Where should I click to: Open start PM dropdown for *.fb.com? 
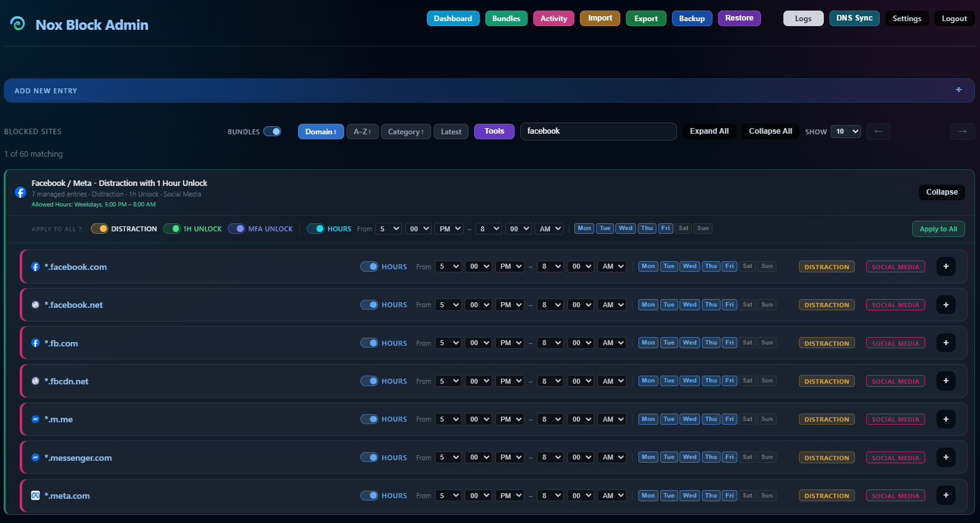(x=510, y=343)
